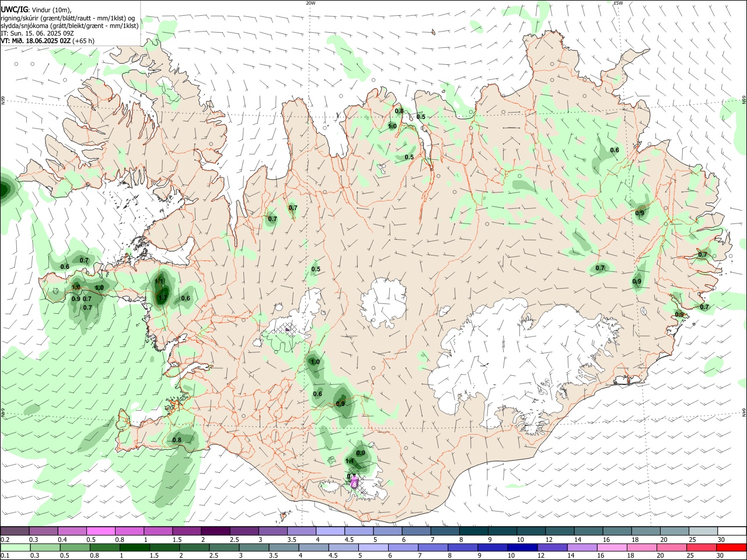Click the dark green rain cell off the west edge
The width and height of the screenshot is (747, 560).
coord(5,190)
